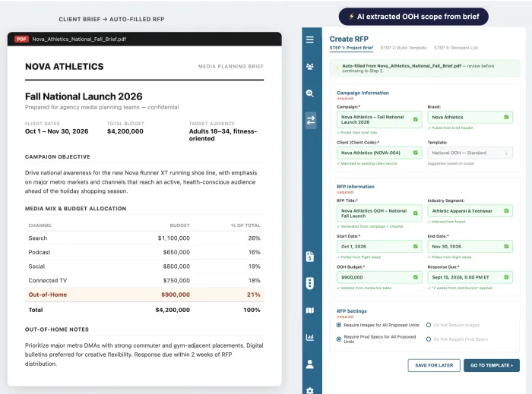This screenshot has height=394, width=532.
Task: Click the OOH Budget $900,000 field
Action: [379, 277]
